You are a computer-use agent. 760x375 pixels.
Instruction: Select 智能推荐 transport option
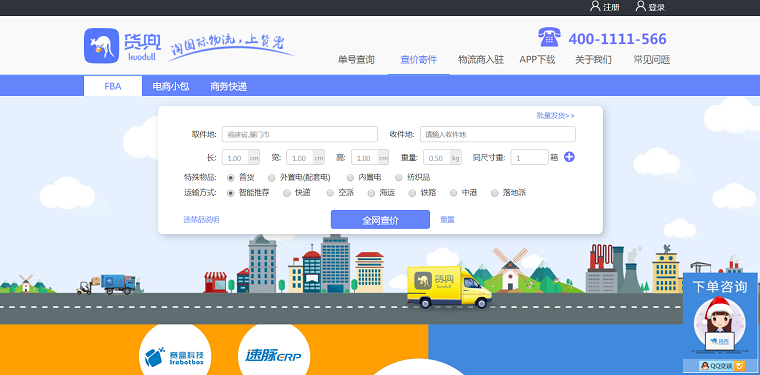click(231, 193)
